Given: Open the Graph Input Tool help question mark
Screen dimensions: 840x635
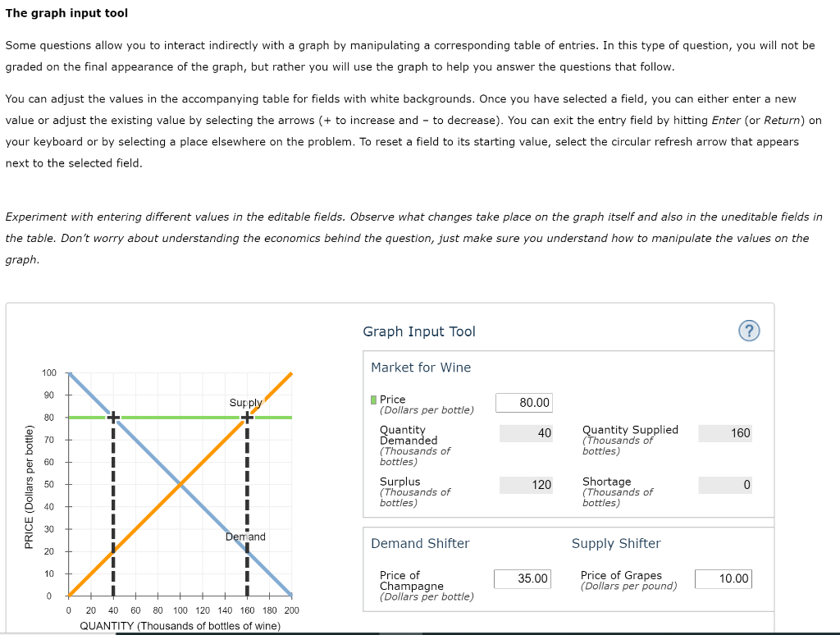Looking at the screenshot, I should click(x=748, y=331).
